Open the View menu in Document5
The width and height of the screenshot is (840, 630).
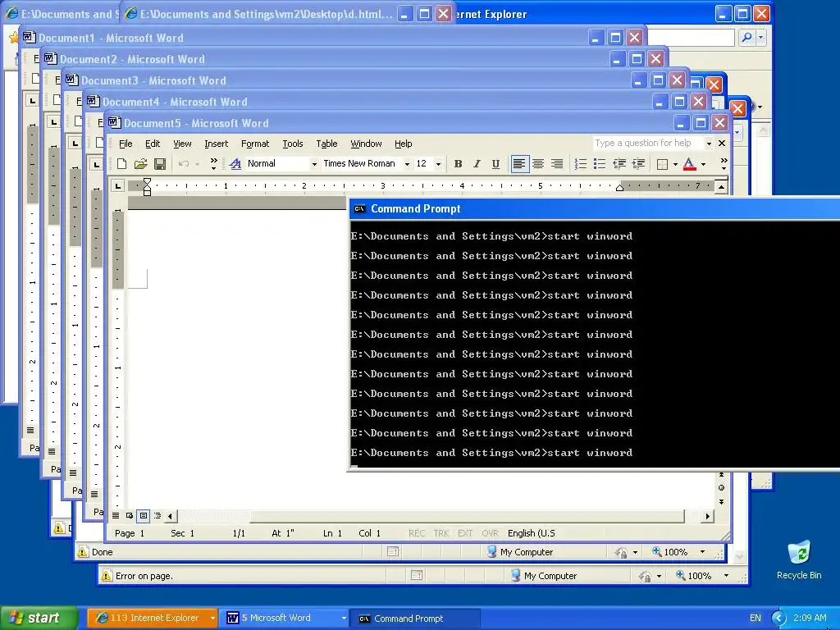click(x=182, y=144)
